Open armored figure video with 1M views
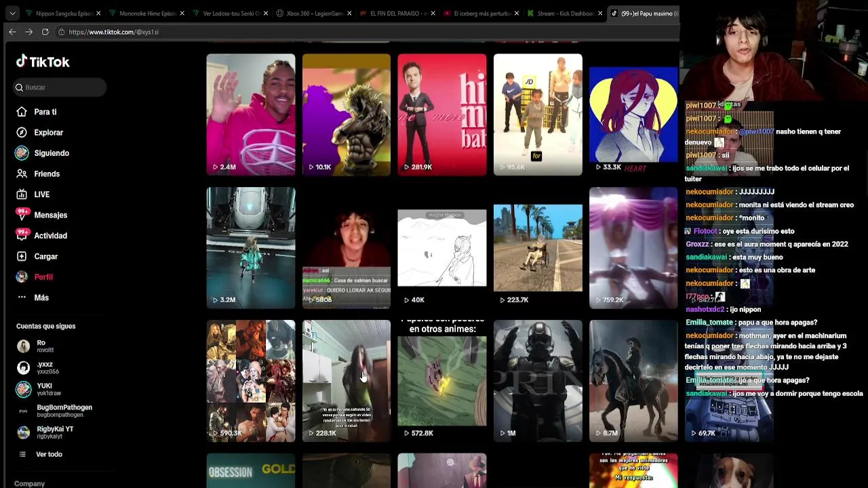 (x=538, y=381)
